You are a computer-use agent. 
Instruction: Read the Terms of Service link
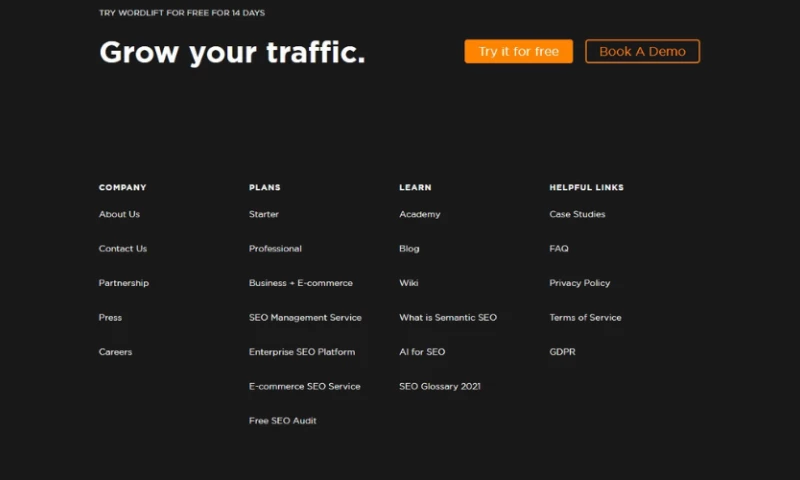[585, 318]
